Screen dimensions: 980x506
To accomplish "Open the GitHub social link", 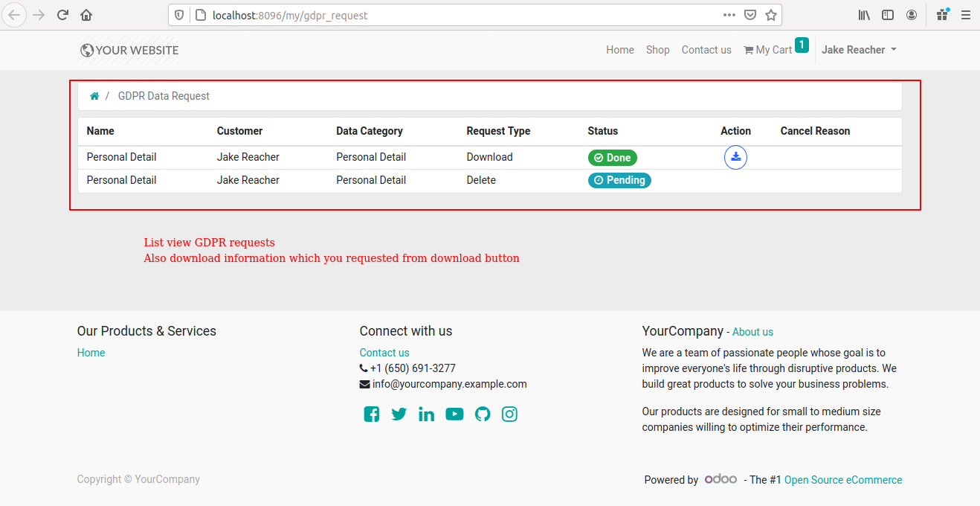I will pyautogui.click(x=483, y=414).
